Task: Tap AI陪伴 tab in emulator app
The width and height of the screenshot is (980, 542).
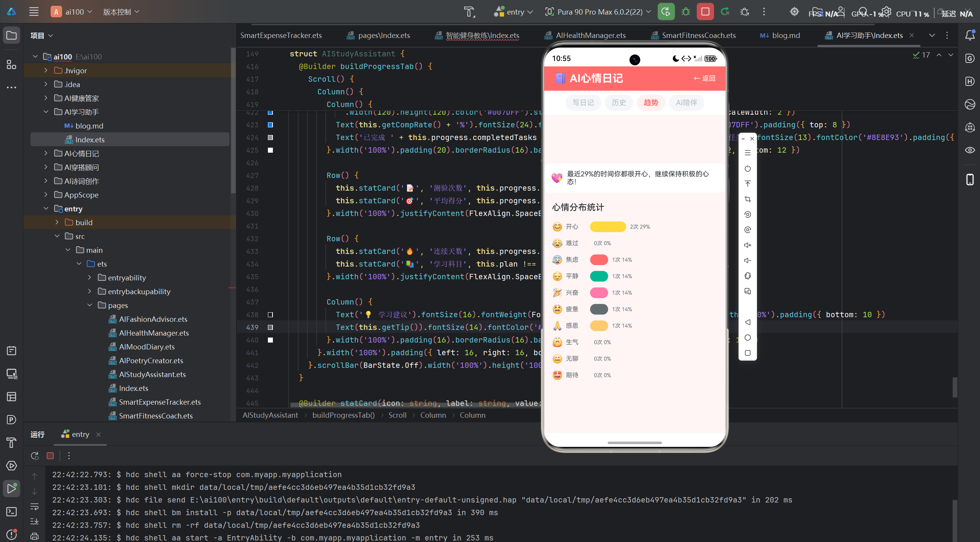Action: coord(686,103)
